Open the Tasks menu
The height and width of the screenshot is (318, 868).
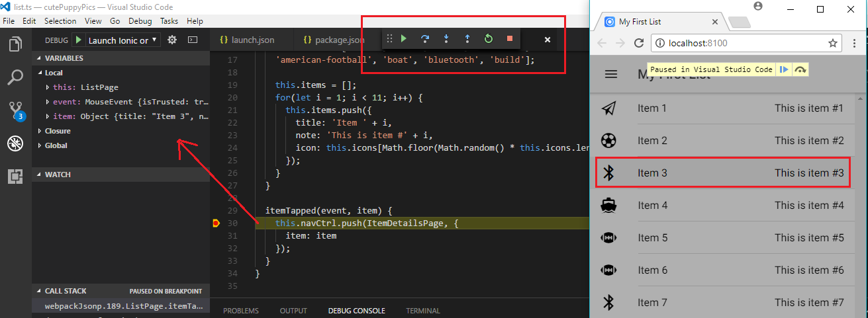[x=169, y=21]
